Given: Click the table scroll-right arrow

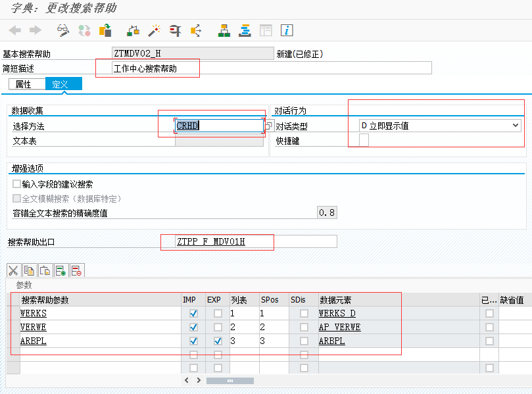Looking at the screenshot, I should (x=199, y=380).
